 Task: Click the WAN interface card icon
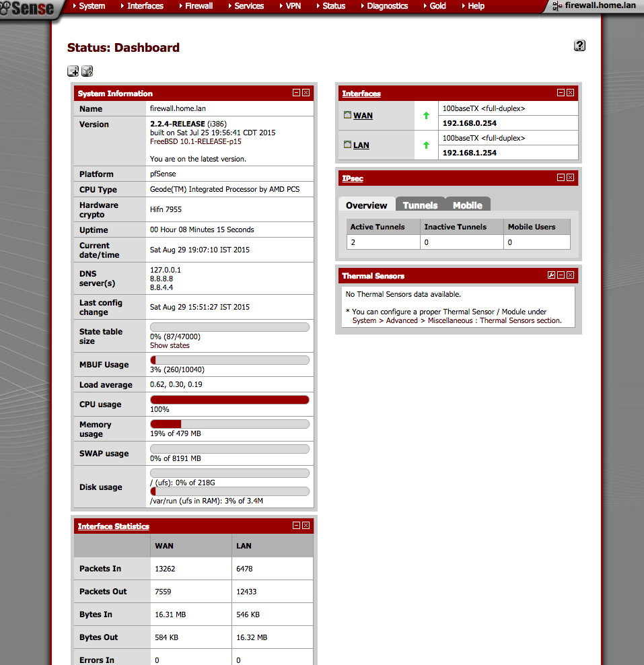tap(347, 115)
